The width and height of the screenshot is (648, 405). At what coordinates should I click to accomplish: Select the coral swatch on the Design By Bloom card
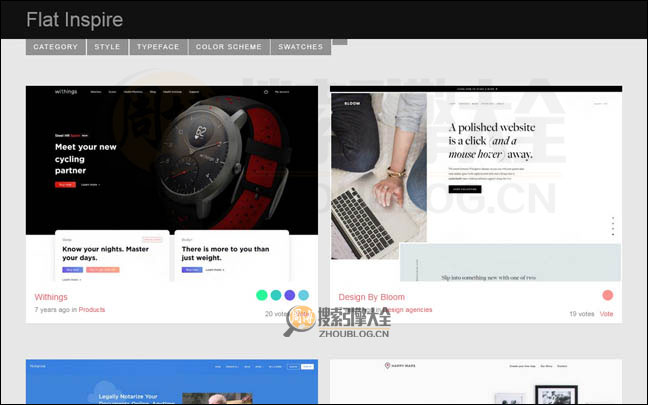[608, 295]
